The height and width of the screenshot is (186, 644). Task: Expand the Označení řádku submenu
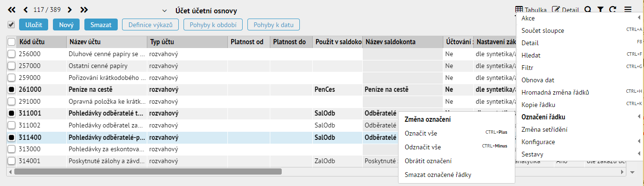click(580, 117)
